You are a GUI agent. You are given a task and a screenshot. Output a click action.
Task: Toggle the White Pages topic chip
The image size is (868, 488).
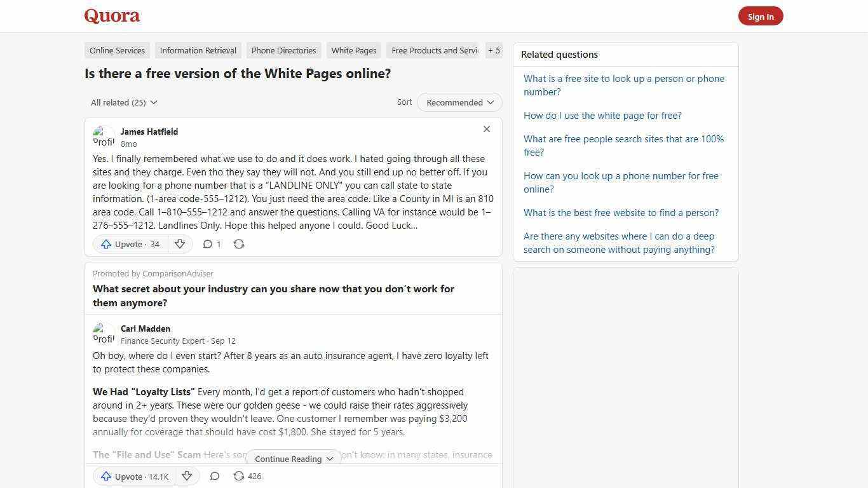coord(354,50)
